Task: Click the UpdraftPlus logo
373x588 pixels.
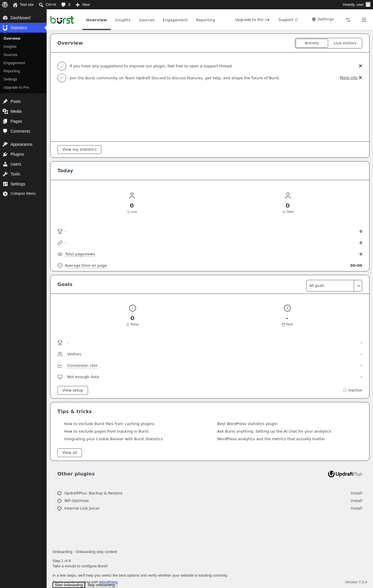Action: 345,474
